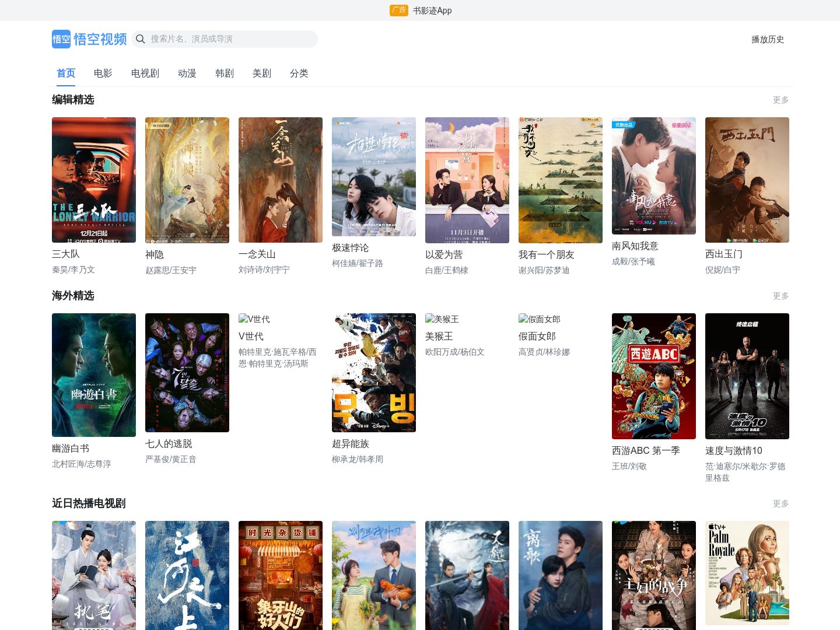Click the V世代 title text
Viewport: 840px width, 630px height.
click(251, 336)
